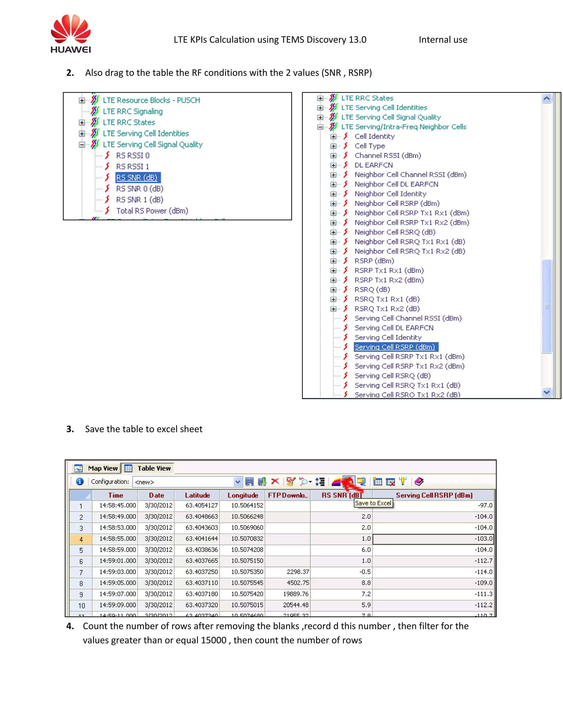563x728 pixels.
Task: Click the cell showing 20544.48
Action: [288, 605]
